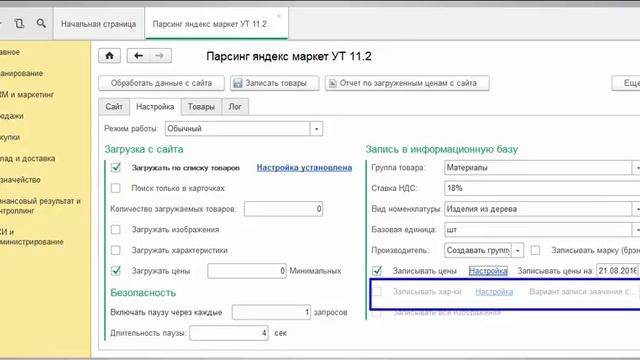Enable Записывать марку checkbox
The width and height of the screenshot is (640, 360).
(x=535, y=250)
